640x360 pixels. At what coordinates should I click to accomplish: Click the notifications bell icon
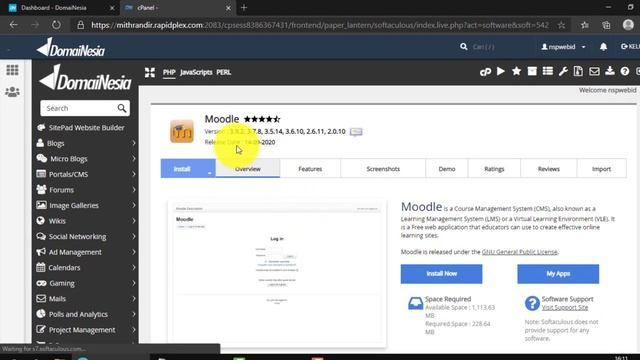(x=603, y=47)
